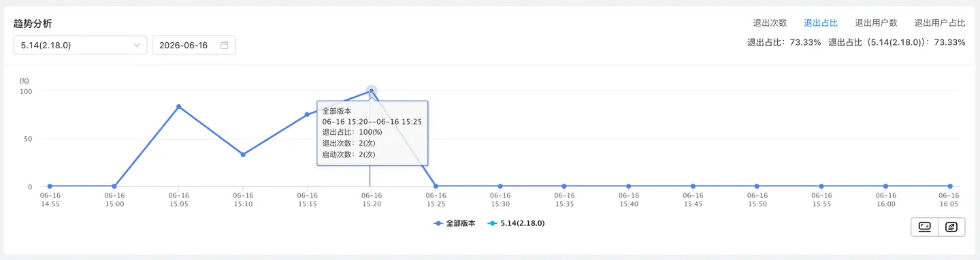
Task: Click the data point at 06-16 15:45
Action: click(x=693, y=186)
